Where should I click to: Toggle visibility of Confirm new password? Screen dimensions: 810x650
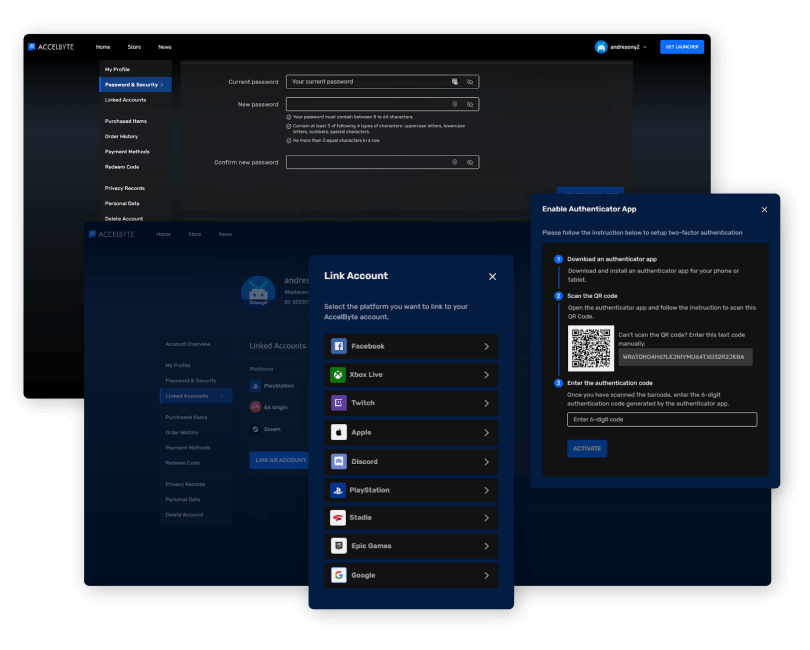470,162
